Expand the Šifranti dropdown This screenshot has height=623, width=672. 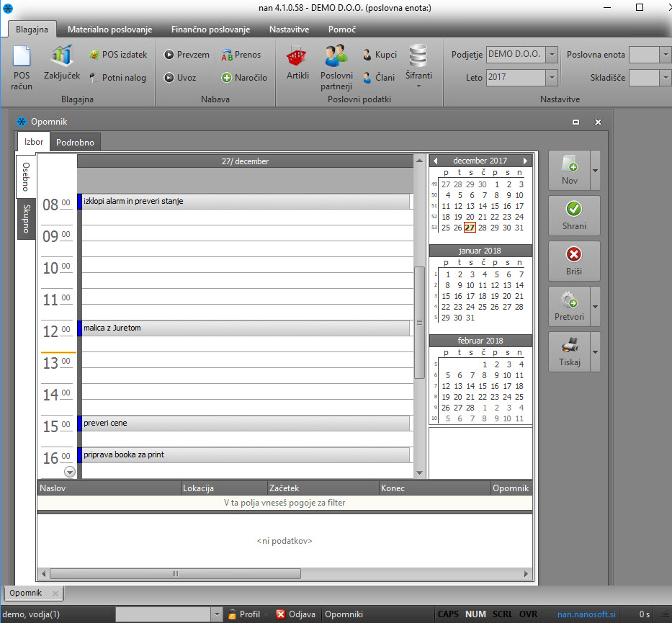(418, 86)
